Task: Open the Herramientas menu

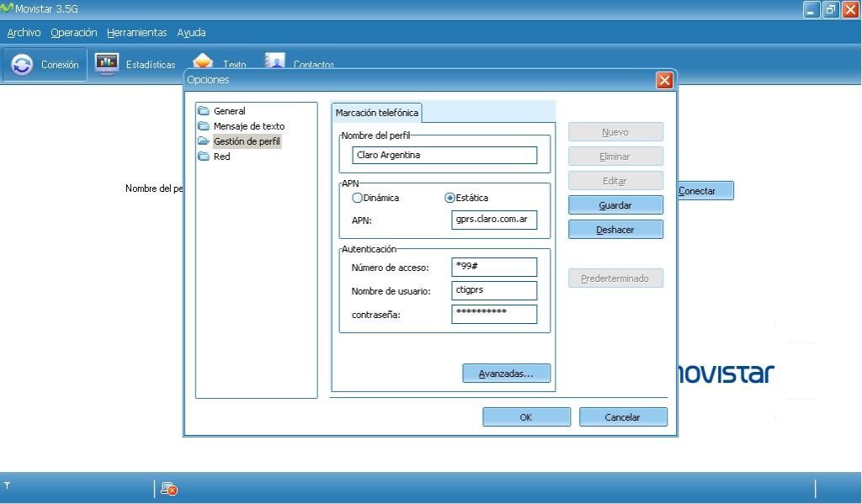Action: pyautogui.click(x=137, y=33)
